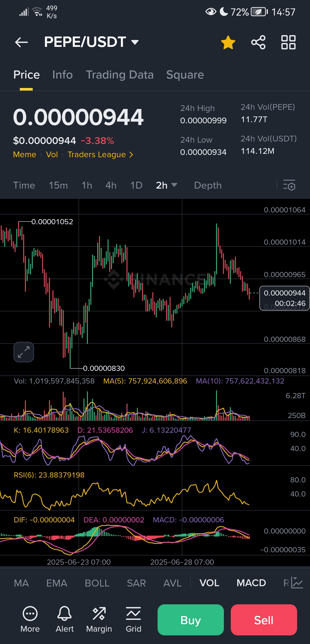Tap the current price label 0.00000944 on chart
Screen dimensions: 310x644
pyautogui.click(x=284, y=298)
